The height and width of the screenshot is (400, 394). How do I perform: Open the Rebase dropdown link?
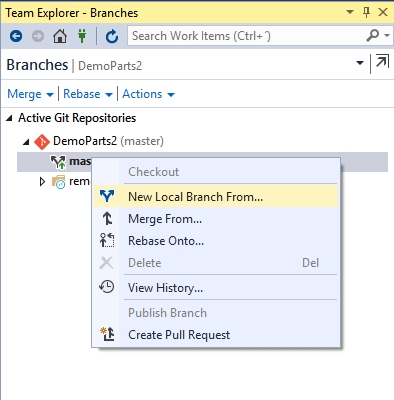(88, 94)
